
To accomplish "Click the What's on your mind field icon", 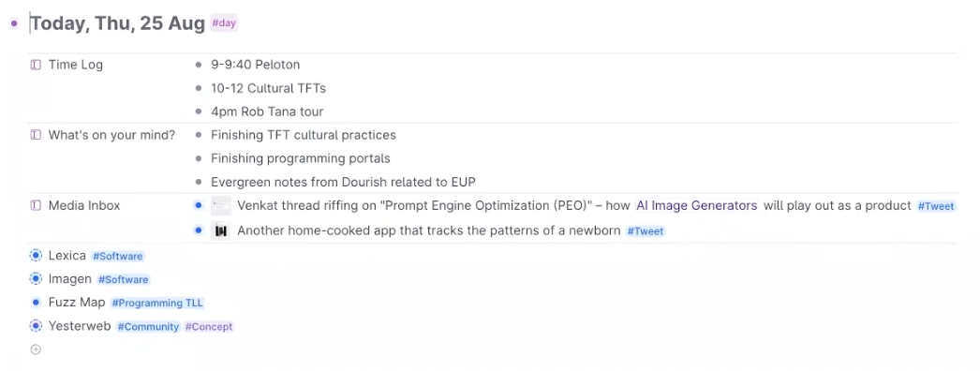I will 36,135.
